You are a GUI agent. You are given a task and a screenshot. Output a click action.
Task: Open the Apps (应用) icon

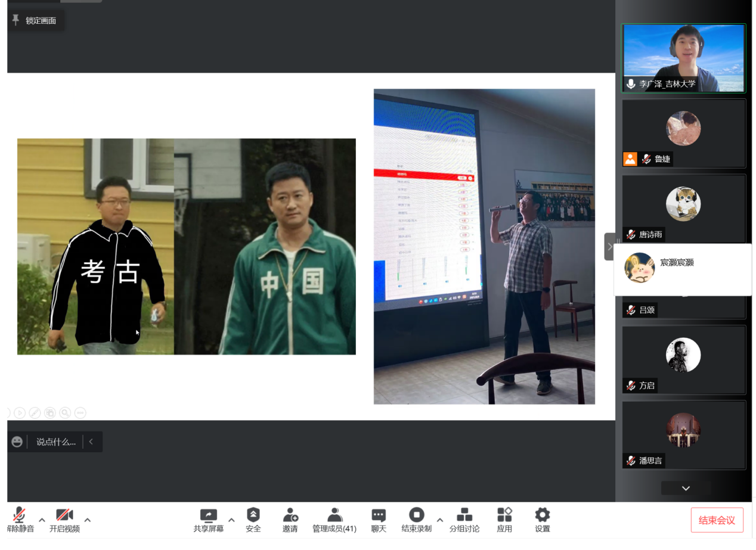504,515
